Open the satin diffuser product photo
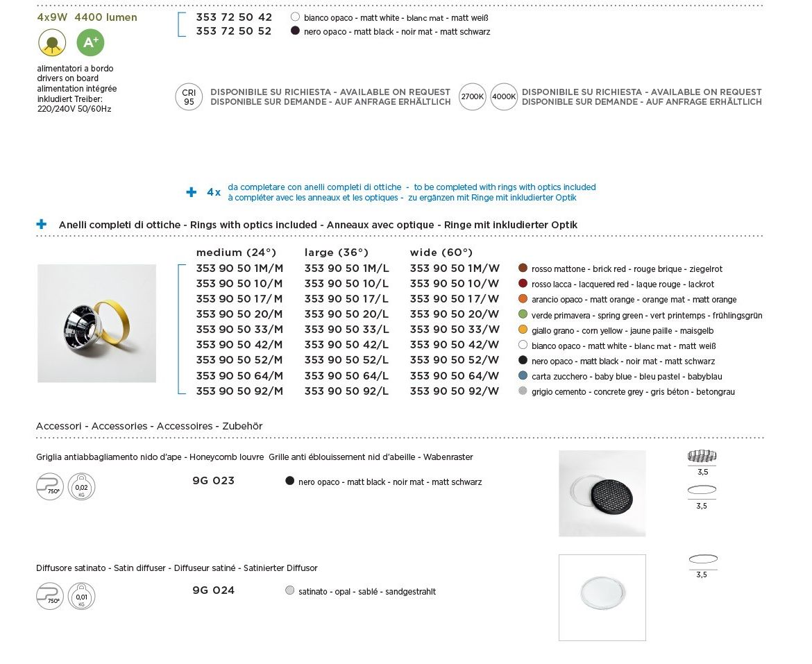Viewport: 812px width, 664px height. tap(602, 597)
